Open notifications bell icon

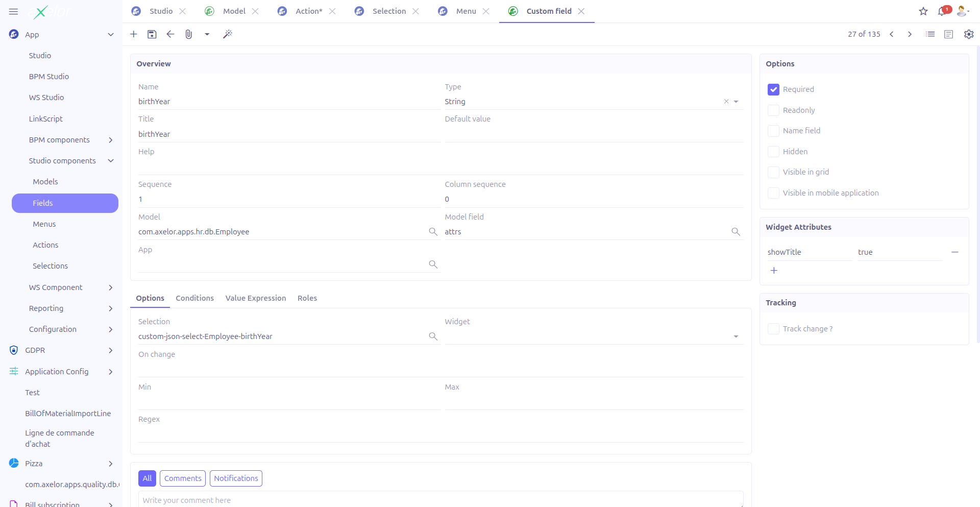942,11
